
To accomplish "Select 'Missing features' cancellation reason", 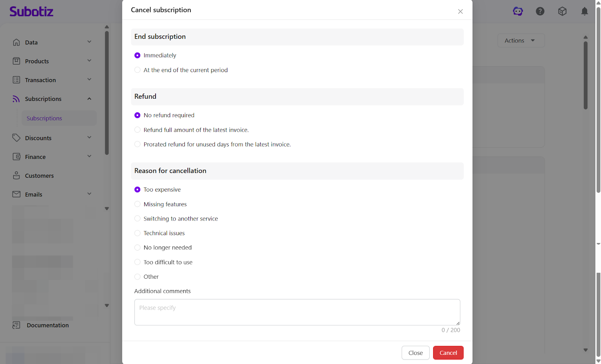I will (137, 204).
